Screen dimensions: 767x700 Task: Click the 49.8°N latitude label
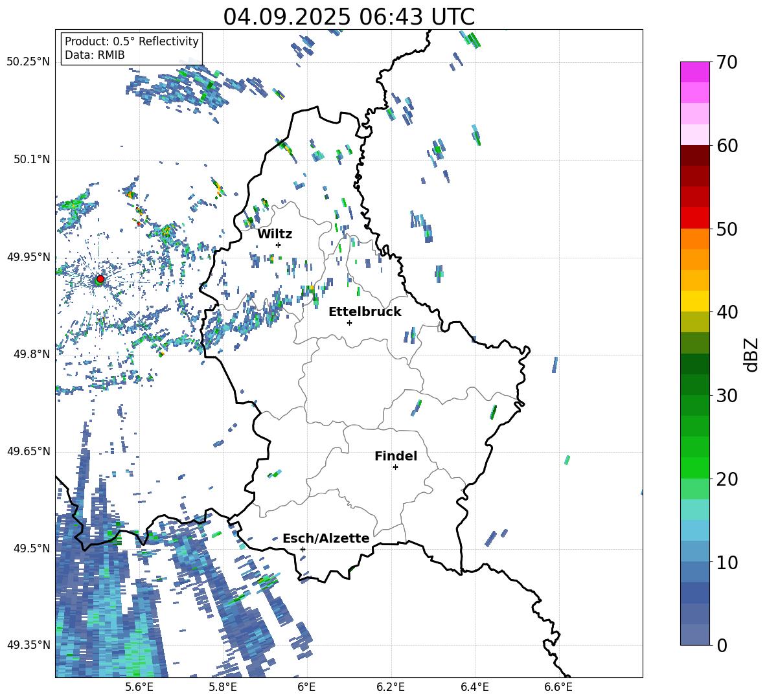tap(31, 354)
